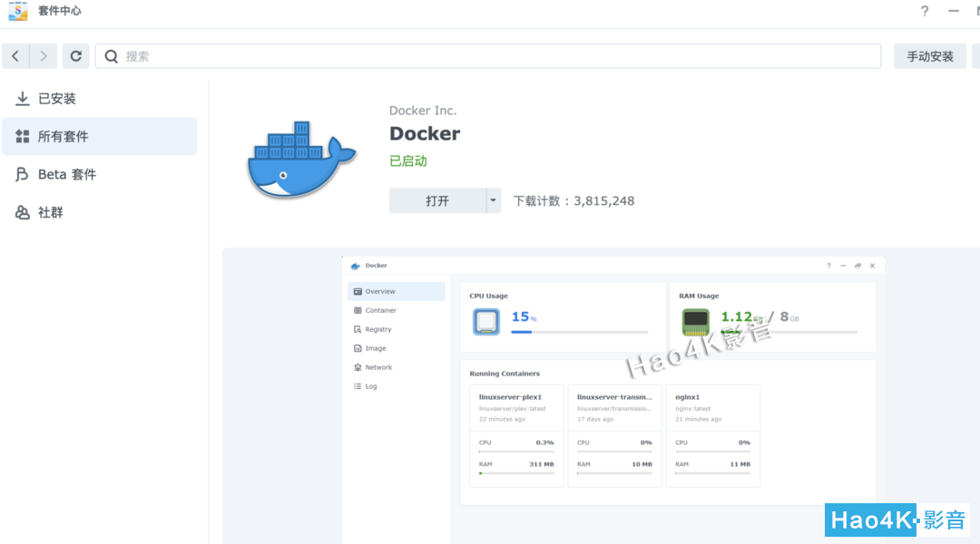The width and height of the screenshot is (980, 544).
Task: Open the help question mark icon
Action: [925, 11]
